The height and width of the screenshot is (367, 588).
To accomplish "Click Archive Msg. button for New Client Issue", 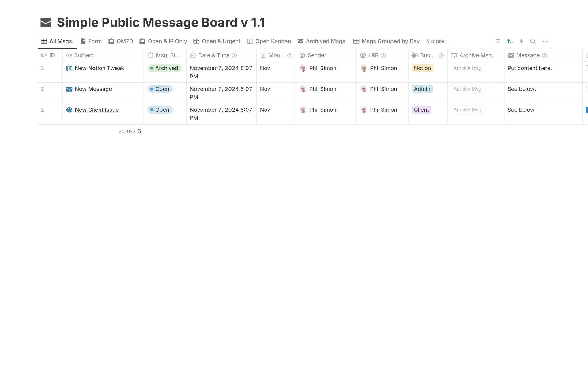I will tap(468, 110).
